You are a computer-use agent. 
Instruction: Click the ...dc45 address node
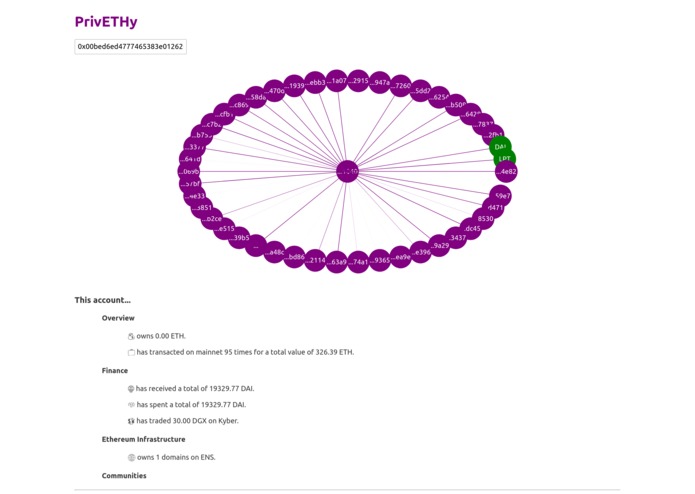pyautogui.click(x=471, y=229)
